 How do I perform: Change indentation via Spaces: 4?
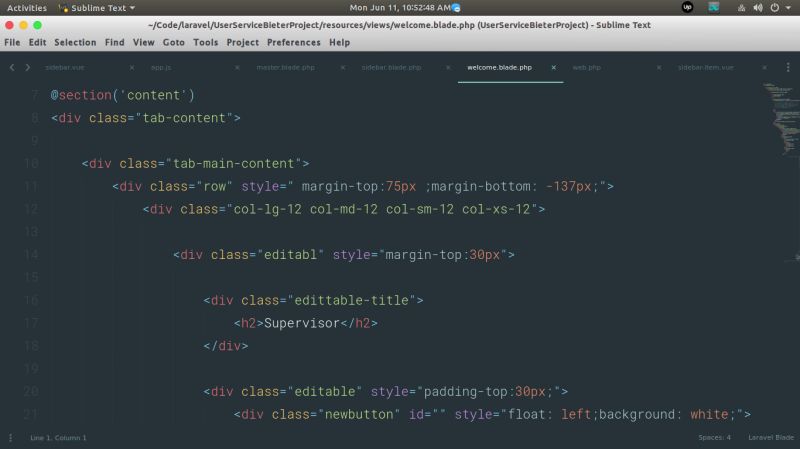(714, 438)
